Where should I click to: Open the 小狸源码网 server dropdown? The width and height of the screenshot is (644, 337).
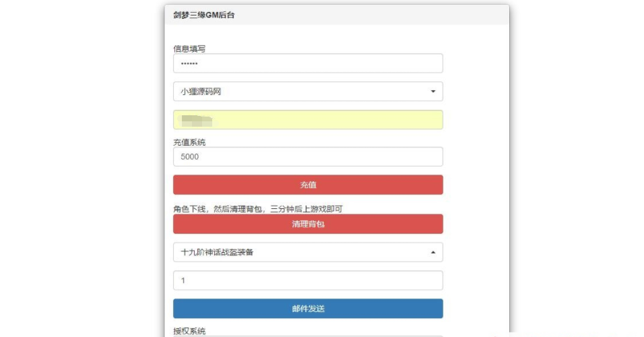(x=307, y=92)
